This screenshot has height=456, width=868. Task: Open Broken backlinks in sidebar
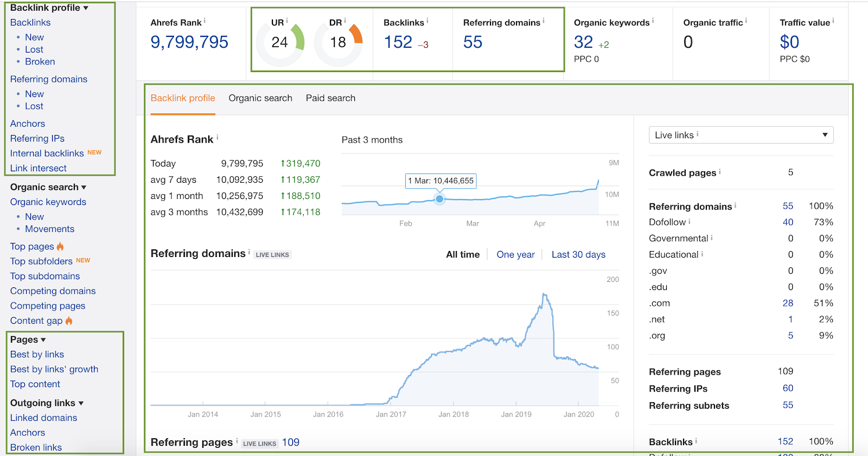click(40, 62)
